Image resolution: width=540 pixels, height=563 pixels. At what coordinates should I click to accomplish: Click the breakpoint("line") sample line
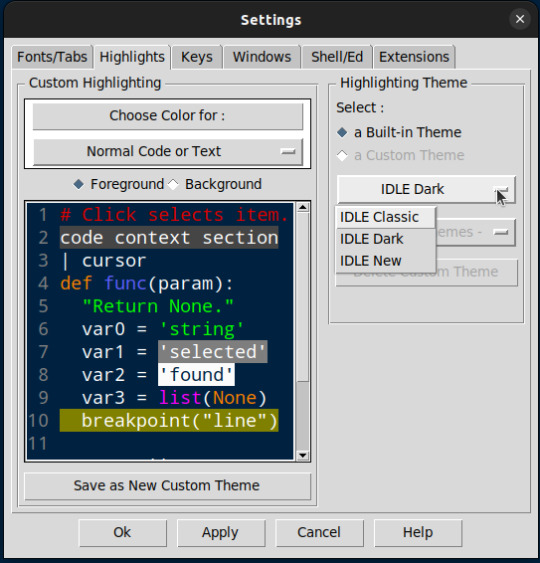coord(169,420)
